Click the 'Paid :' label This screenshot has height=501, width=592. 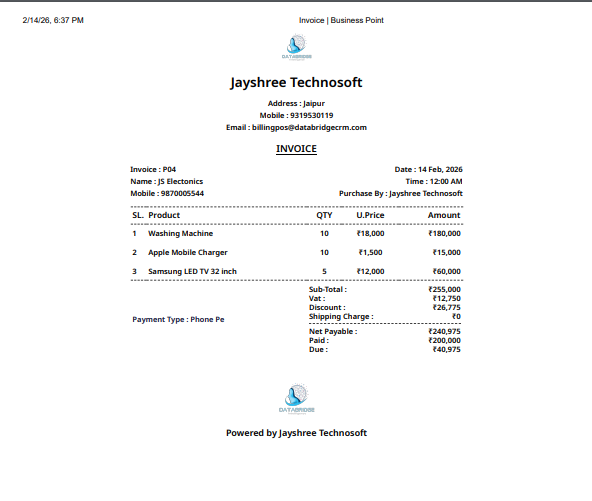click(x=319, y=341)
